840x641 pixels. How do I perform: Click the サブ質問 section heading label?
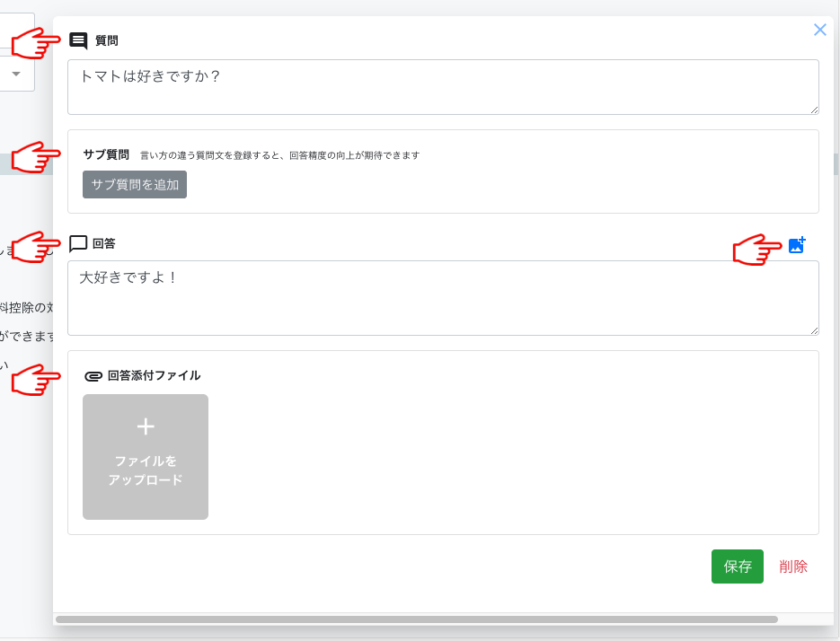pyautogui.click(x=106, y=154)
